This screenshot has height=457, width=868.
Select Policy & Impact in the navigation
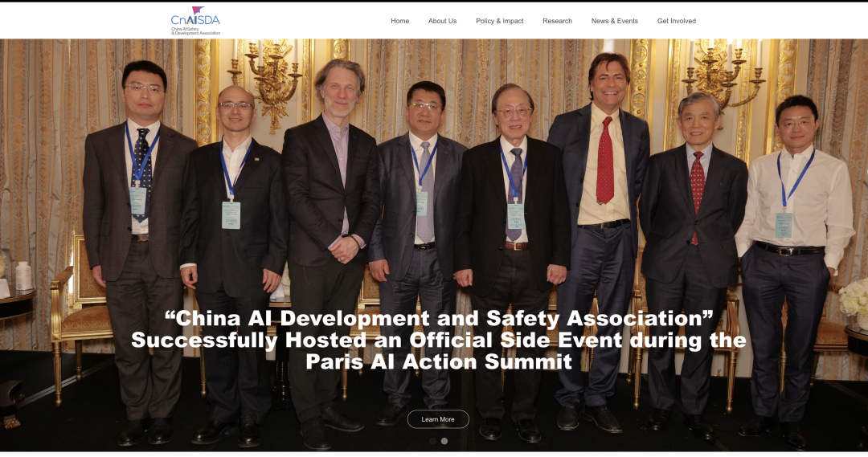coord(499,21)
